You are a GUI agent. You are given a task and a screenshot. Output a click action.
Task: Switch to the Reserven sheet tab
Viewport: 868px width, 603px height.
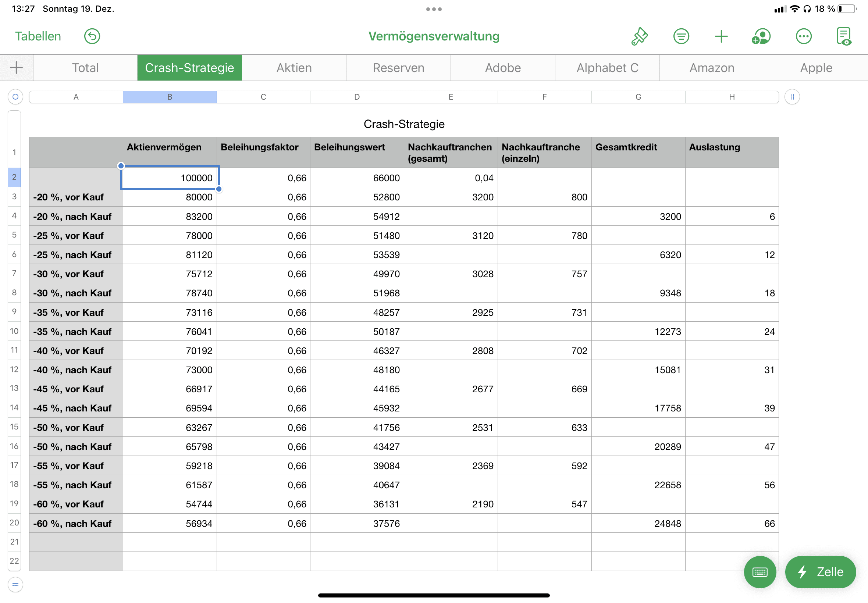[398, 68]
